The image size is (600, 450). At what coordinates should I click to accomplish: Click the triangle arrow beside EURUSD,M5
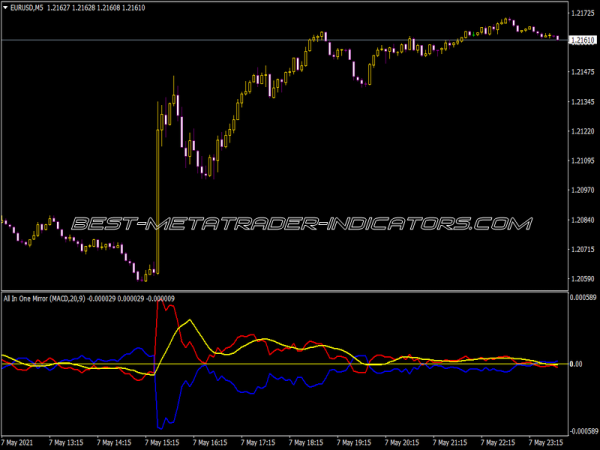(5, 8)
